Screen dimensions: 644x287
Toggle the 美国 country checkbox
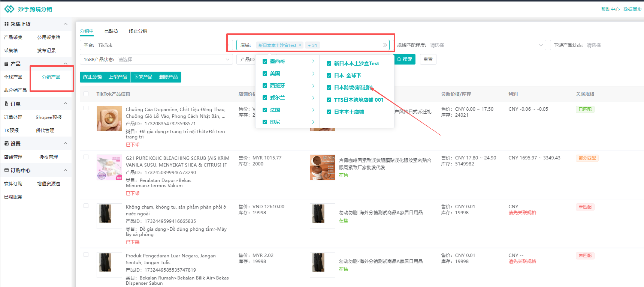click(265, 74)
